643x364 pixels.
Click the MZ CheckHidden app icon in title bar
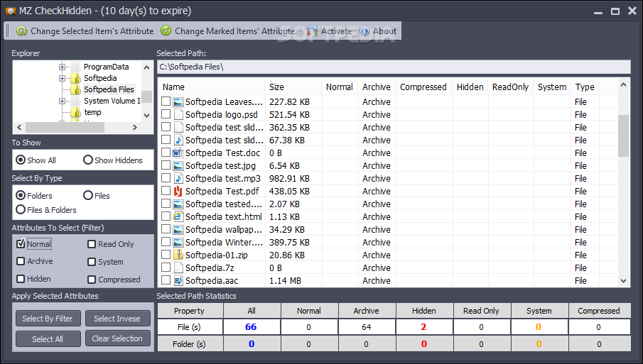(10, 11)
